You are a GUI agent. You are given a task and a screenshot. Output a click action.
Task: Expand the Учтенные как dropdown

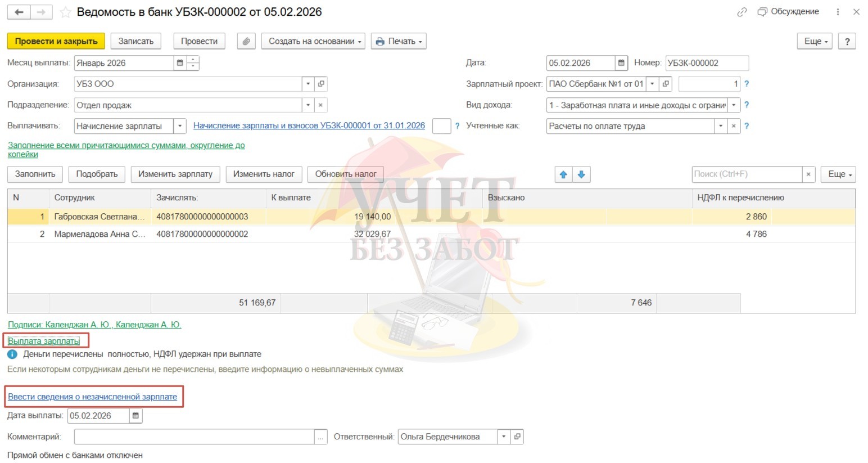[721, 126]
